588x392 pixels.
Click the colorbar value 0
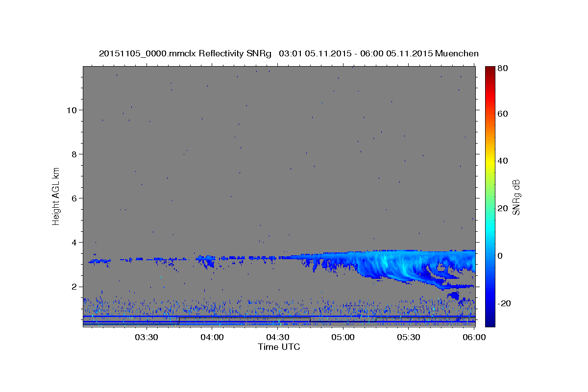click(x=500, y=255)
